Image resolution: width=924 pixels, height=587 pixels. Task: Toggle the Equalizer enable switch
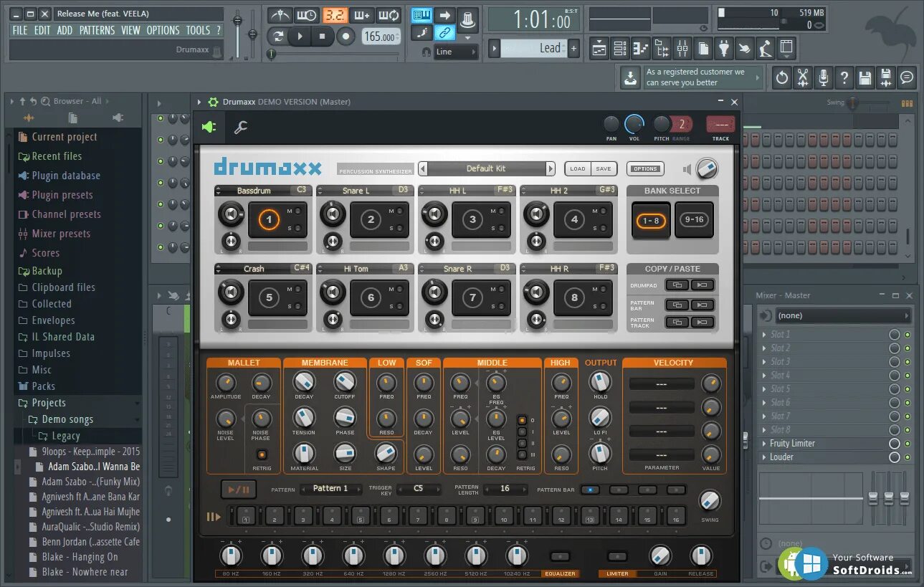pyautogui.click(x=560, y=556)
